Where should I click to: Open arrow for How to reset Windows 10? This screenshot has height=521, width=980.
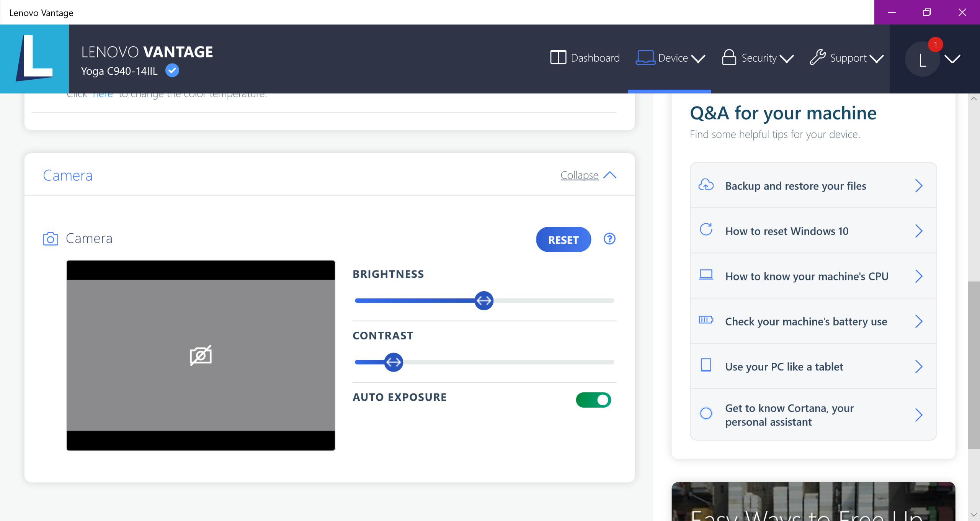click(x=919, y=231)
